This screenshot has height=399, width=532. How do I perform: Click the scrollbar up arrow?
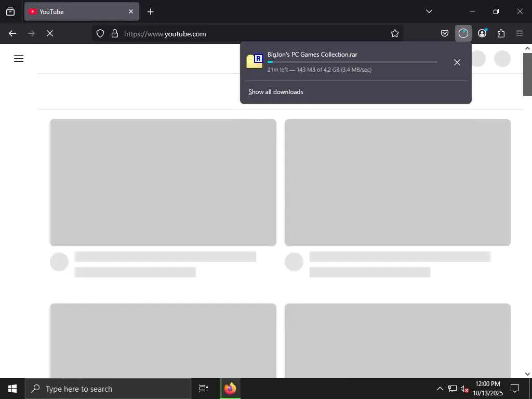click(527, 48)
